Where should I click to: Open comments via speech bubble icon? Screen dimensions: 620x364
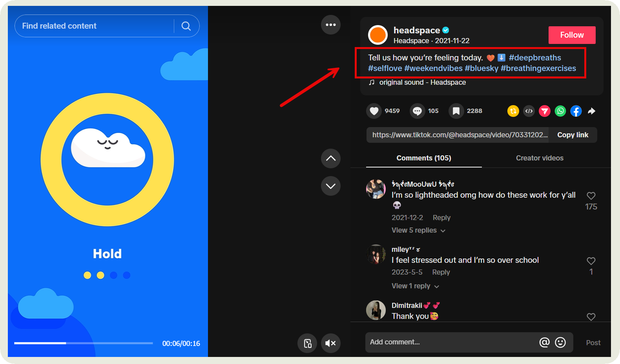[x=418, y=111]
